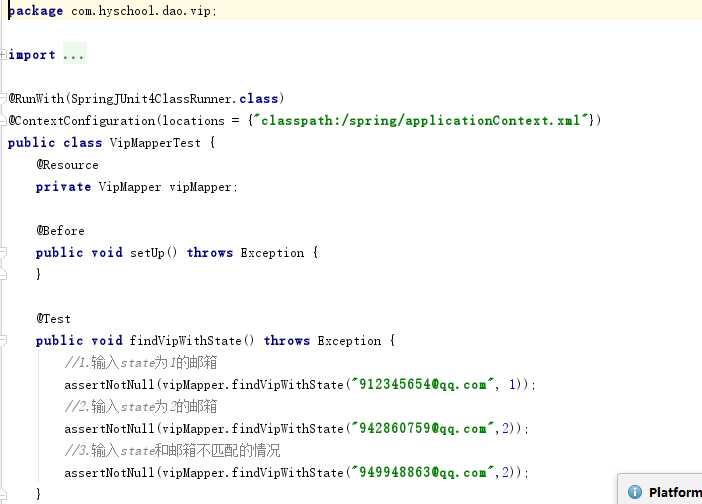This screenshot has width=702, height=504.
Task: Click the 949948863@qq.com string
Action: click(x=423, y=472)
